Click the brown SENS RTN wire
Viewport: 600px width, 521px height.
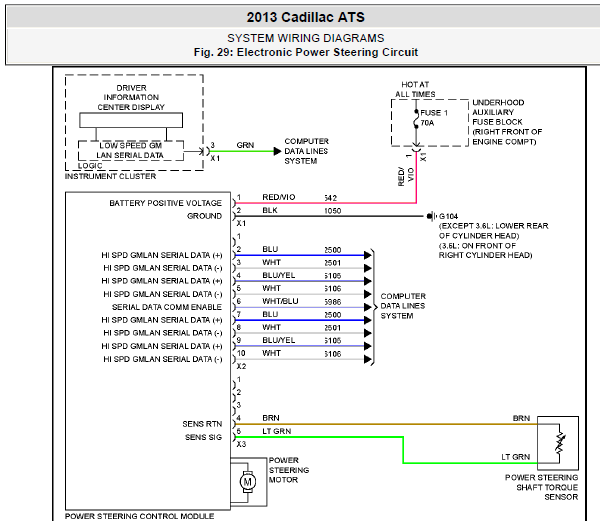click(390, 423)
